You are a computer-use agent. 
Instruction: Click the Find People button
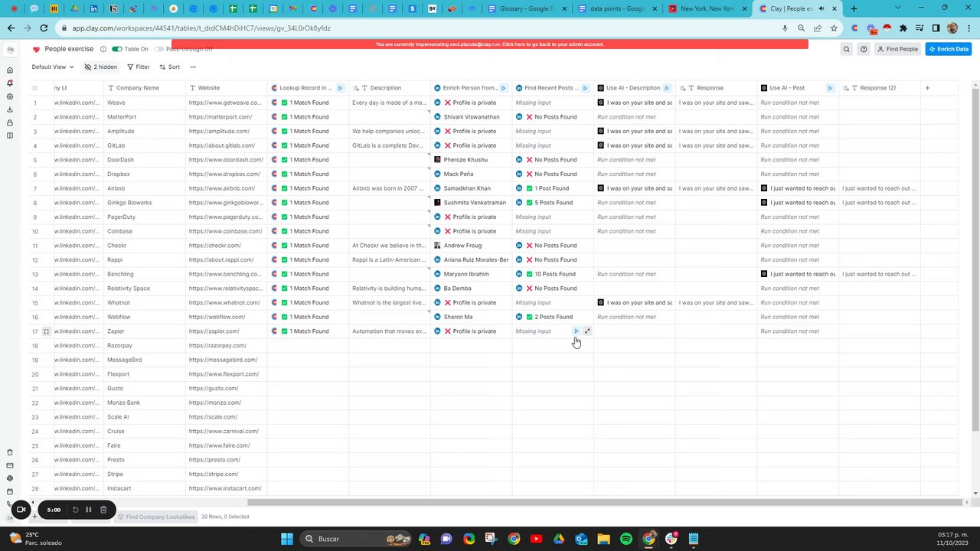pyautogui.click(x=897, y=49)
